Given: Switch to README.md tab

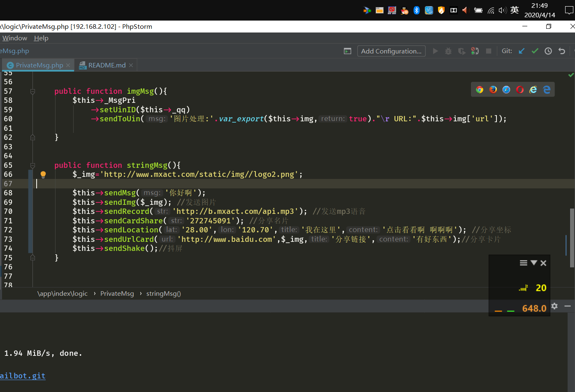Looking at the screenshot, I should (107, 65).
